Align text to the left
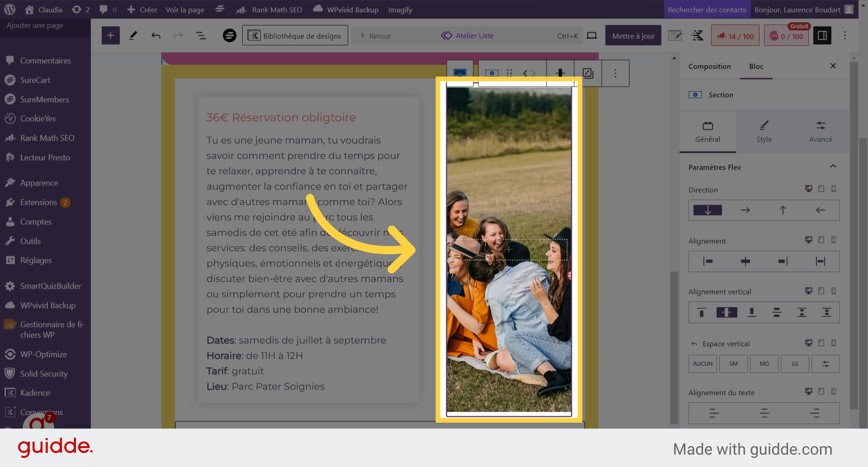The image size is (868, 467). click(714, 413)
